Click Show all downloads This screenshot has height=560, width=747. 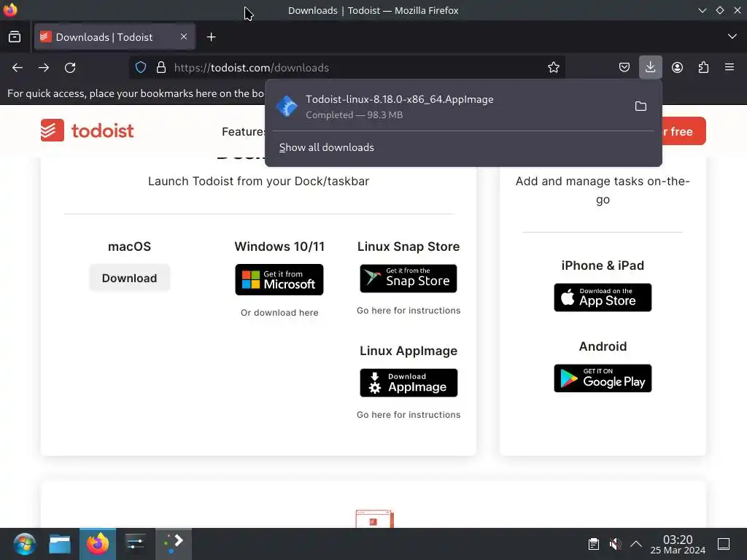326,147
